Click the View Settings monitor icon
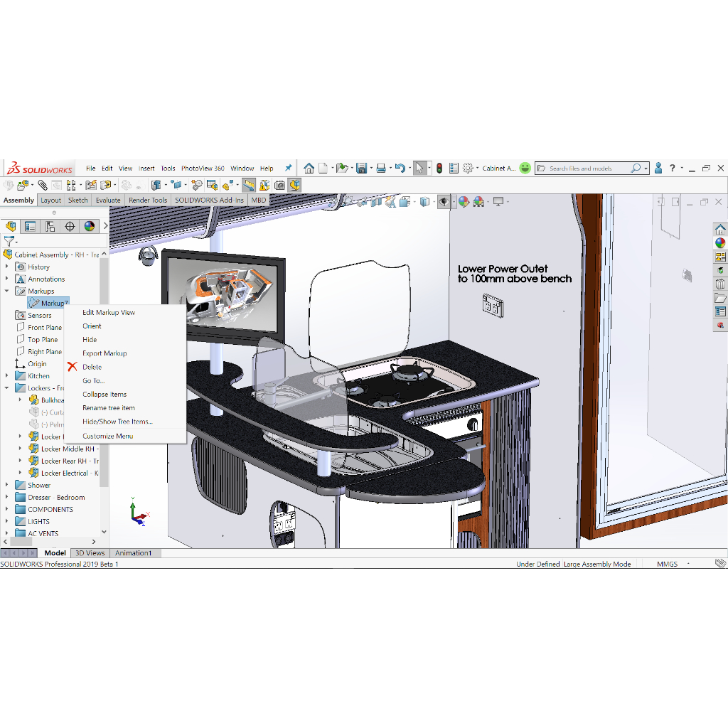 tap(498, 201)
